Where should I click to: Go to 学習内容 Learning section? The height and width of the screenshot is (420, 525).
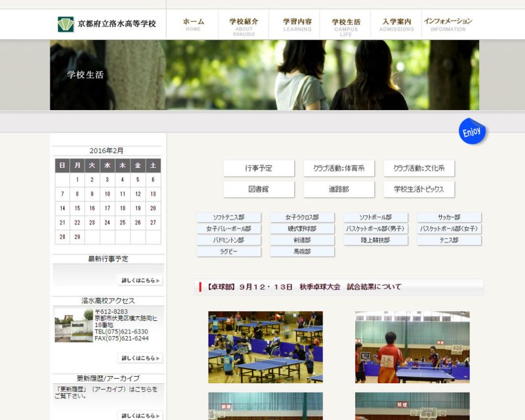(x=297, y=24)
